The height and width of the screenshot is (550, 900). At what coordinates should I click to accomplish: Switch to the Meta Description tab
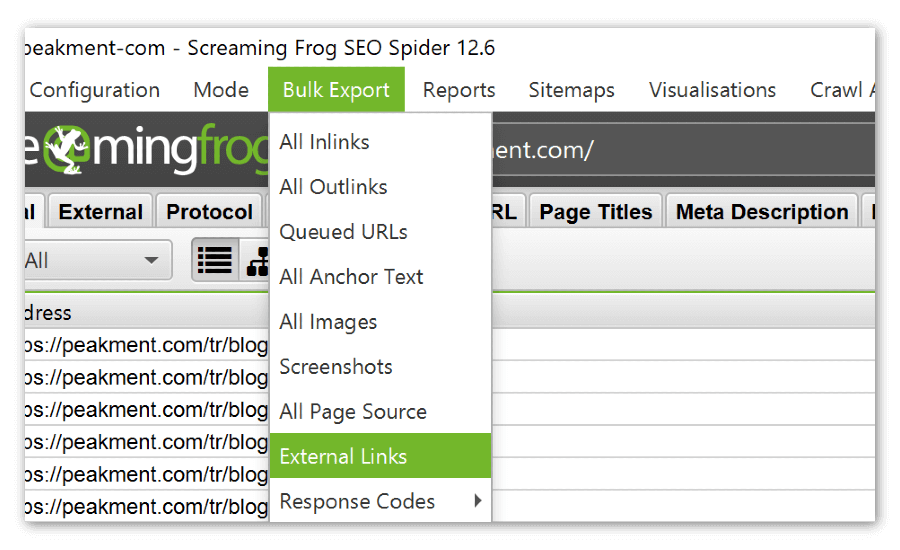coord(761,212)
